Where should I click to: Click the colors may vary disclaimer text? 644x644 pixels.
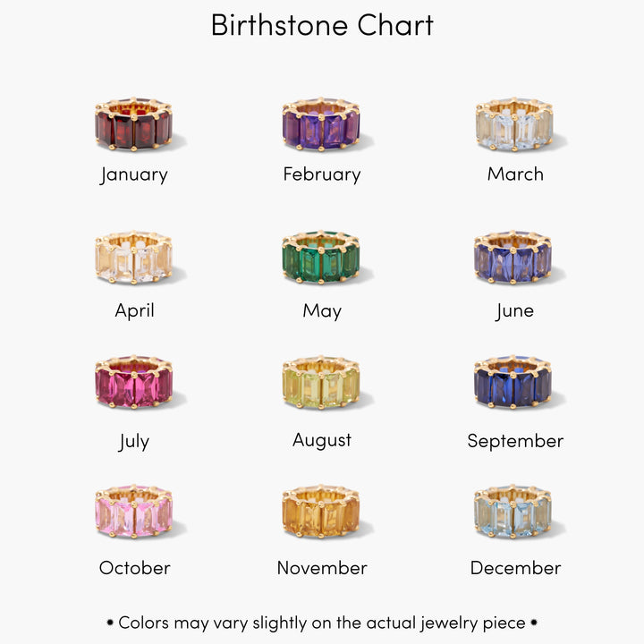click(x=322, y=622)
